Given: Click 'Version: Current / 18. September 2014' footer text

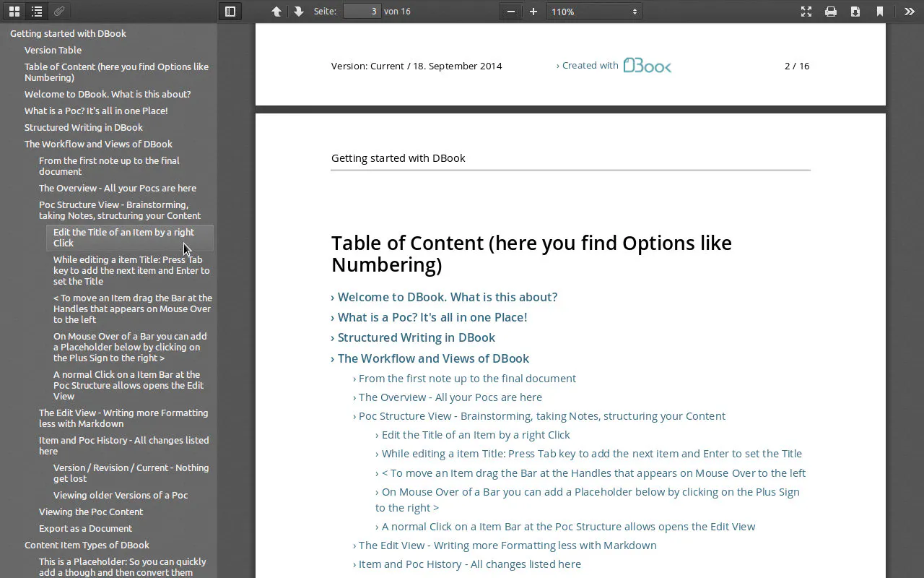Looking at the screenshot, I should (x=417, y=66).
